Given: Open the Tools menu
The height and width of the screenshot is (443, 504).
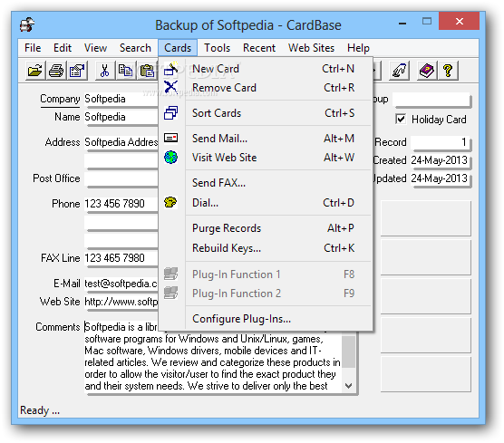Looking at the screenshot, I should tap(218, 48).
